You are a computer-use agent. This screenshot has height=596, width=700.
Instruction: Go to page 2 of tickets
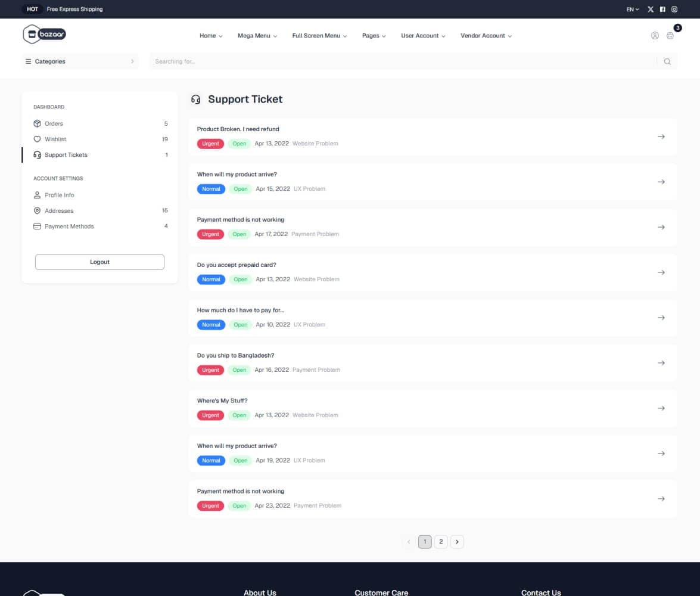tap(441, 541)
